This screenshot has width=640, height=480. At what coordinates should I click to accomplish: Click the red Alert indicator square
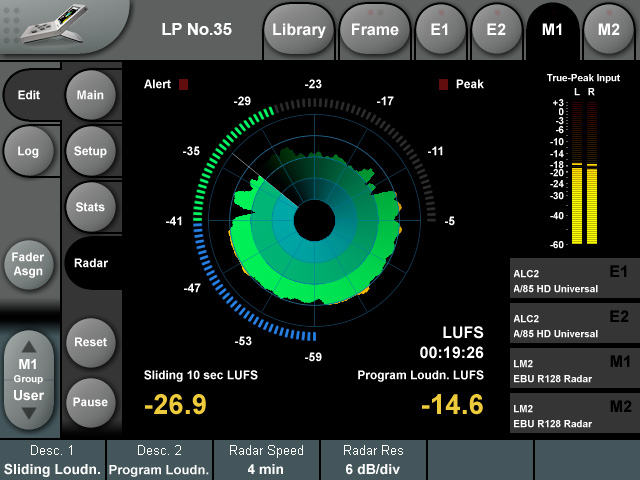tap(183, 84)
